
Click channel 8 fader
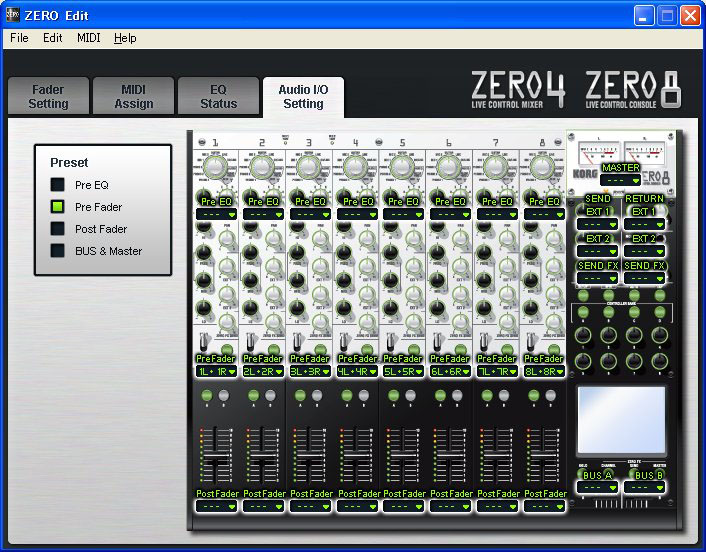(x=543, y=455)
